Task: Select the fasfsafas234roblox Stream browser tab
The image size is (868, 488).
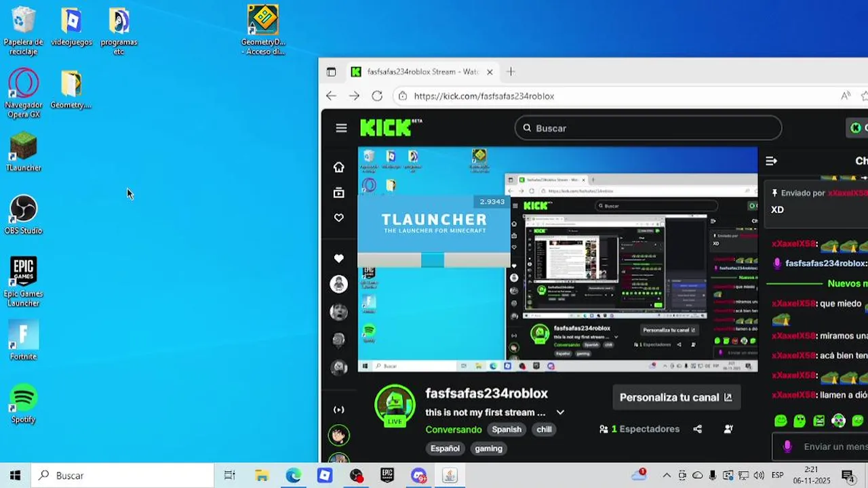Action: point(423,72)
